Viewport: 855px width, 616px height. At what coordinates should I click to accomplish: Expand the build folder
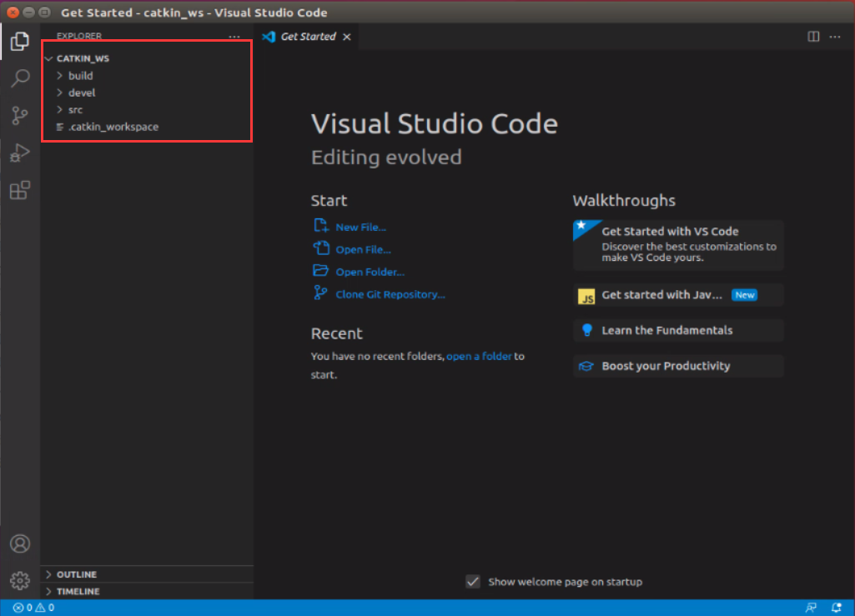click(80, 76)
